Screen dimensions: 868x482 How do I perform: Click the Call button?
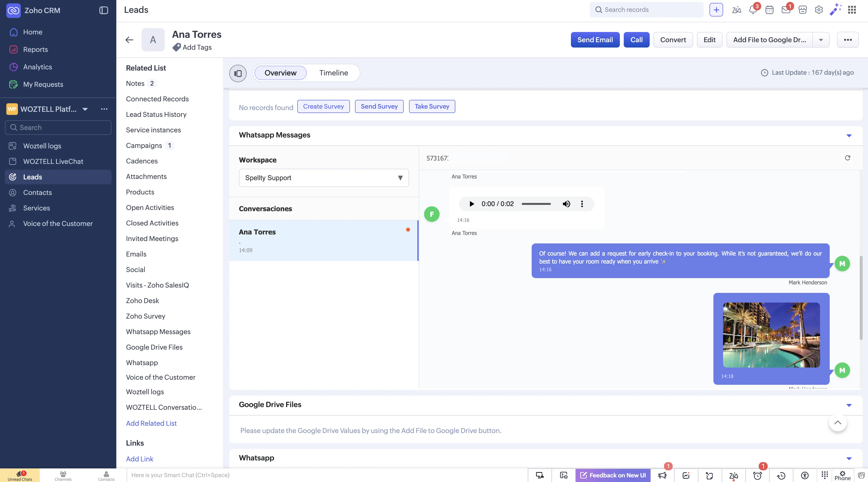point(637,40)
